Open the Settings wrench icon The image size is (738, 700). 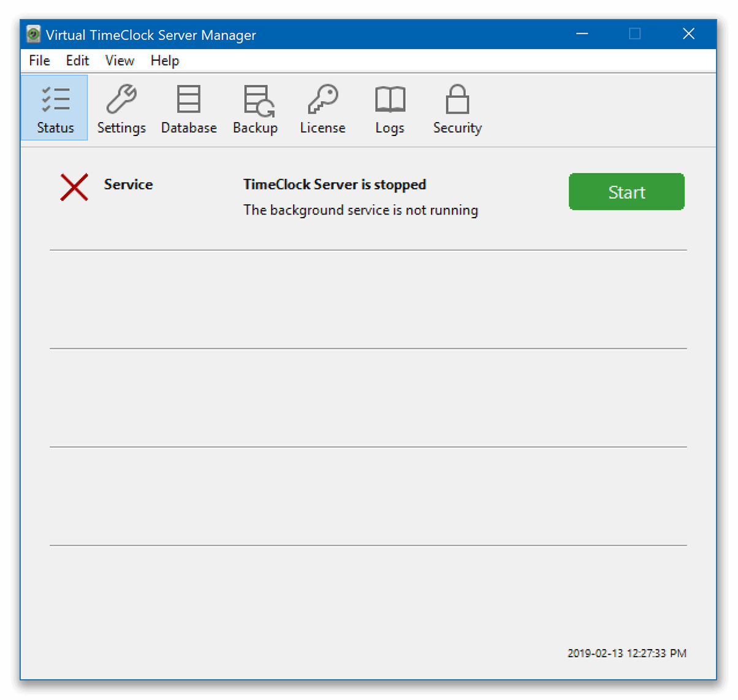[121, 108]
